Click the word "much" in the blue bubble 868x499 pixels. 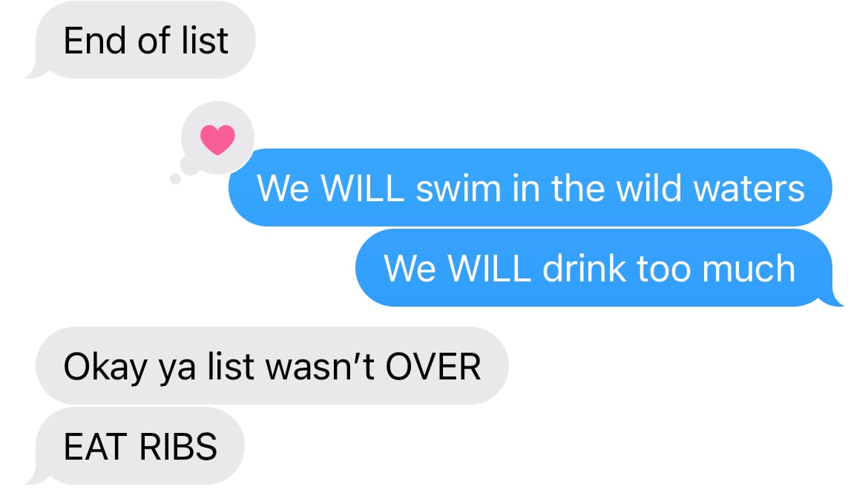(x=749, y=269)
